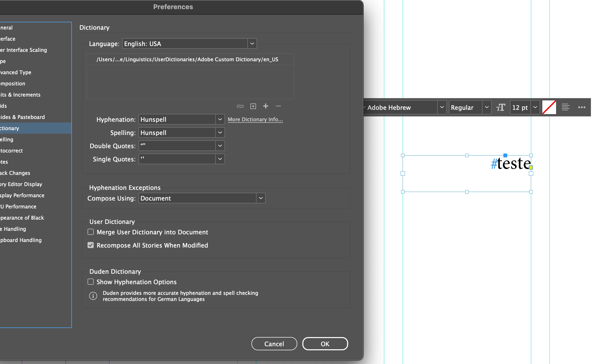Click the Duden info circle icon

coord(93,296)
